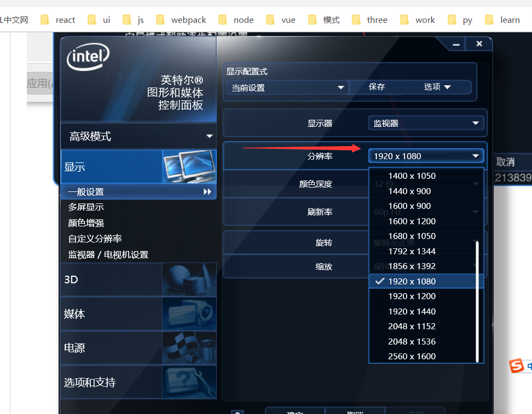This screenshot has height=414, width=532.
Task: Choose 1400 x 1050 resolution
Action: pos(423,176)
